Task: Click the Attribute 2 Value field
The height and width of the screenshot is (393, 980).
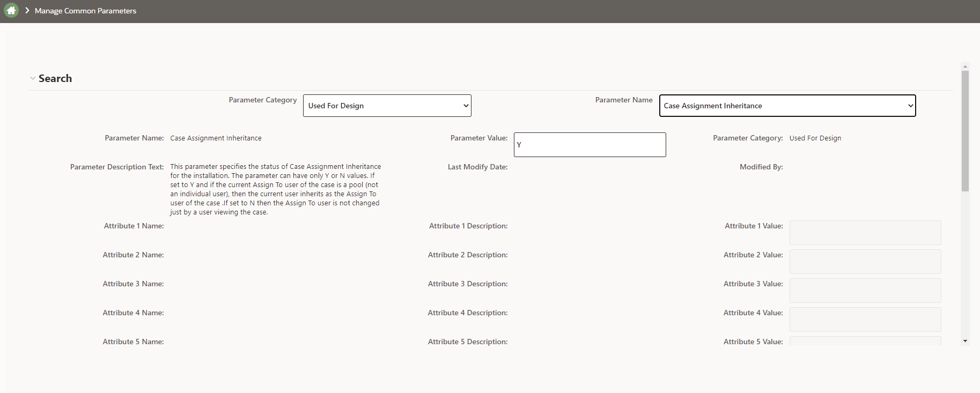Action: [865, 262]
